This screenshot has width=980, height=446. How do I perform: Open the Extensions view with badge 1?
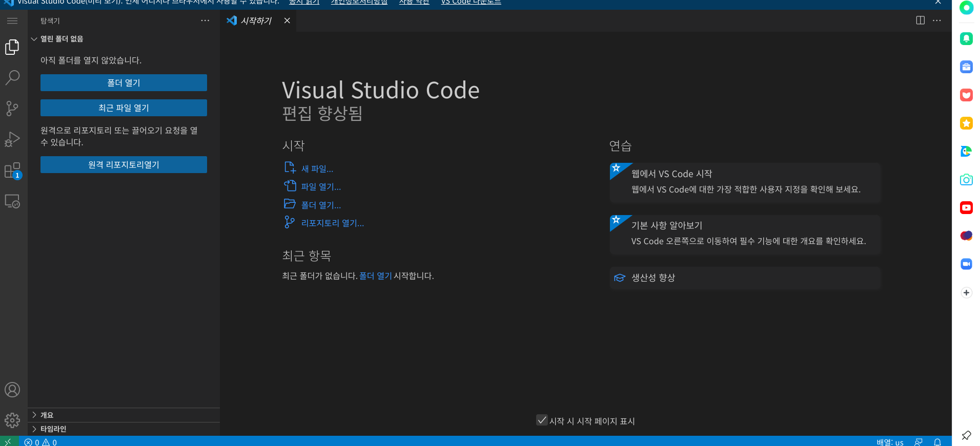pyautogui.click(x=12, y=171)
